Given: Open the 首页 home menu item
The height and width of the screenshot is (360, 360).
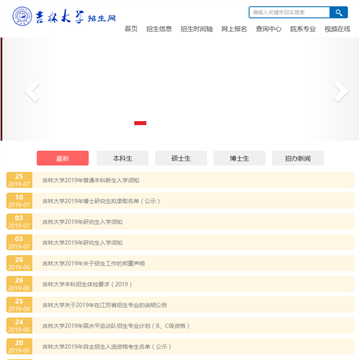Looking at the screenshot, I should click(x=131, y=29).
